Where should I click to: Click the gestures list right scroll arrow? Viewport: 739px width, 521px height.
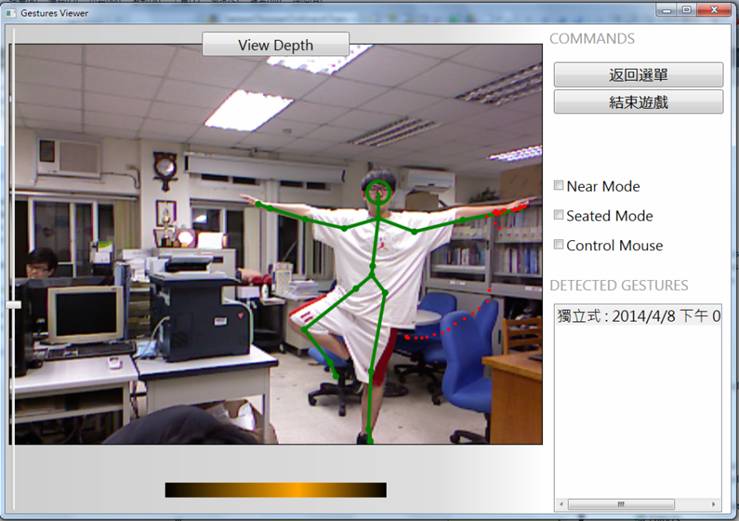pos(715,504)
